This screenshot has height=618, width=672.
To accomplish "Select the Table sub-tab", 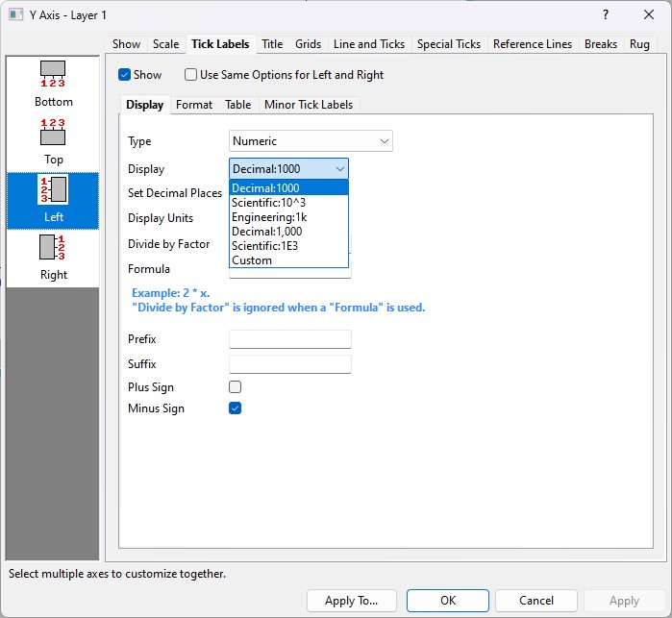I will tap(238, 105).
